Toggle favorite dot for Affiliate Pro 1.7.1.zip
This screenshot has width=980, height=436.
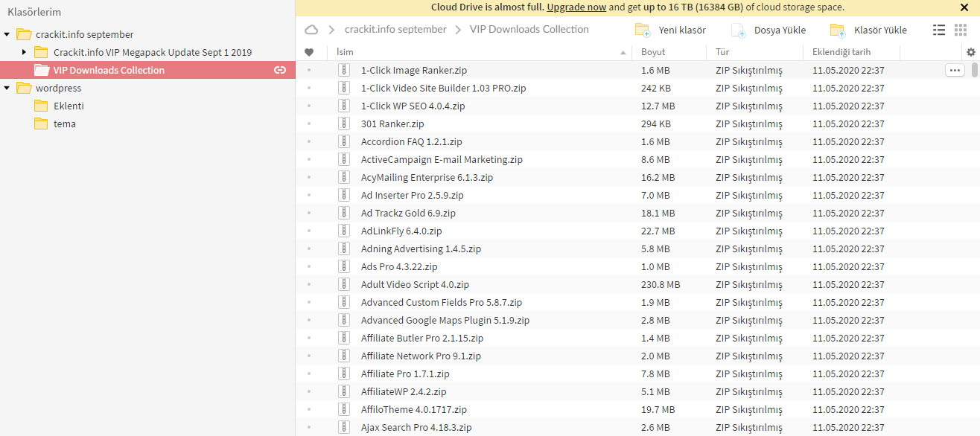point(309,374)
